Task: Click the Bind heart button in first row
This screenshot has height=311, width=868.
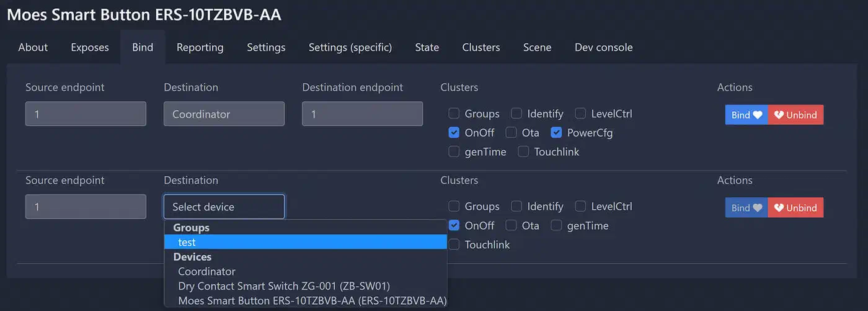Action: [746, 115]
